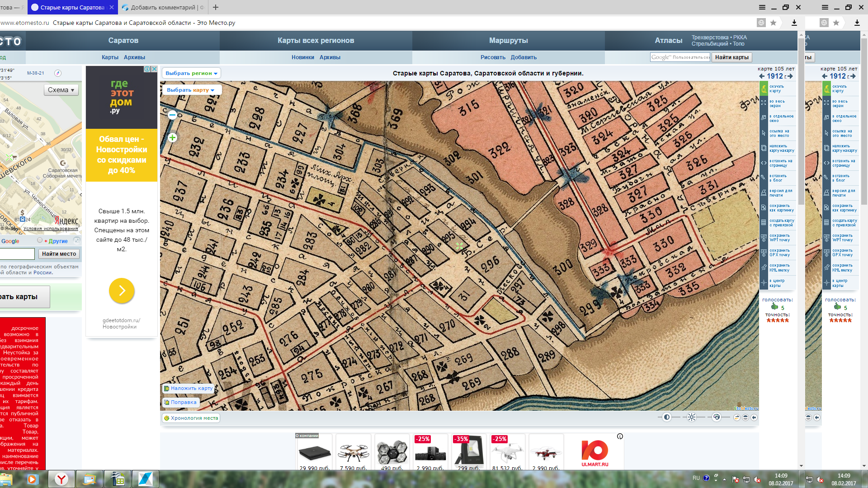Screen dimensions: 868x488
Task: Open the 'Схема' map type dropdown
Action: click(x=61, y=90)
